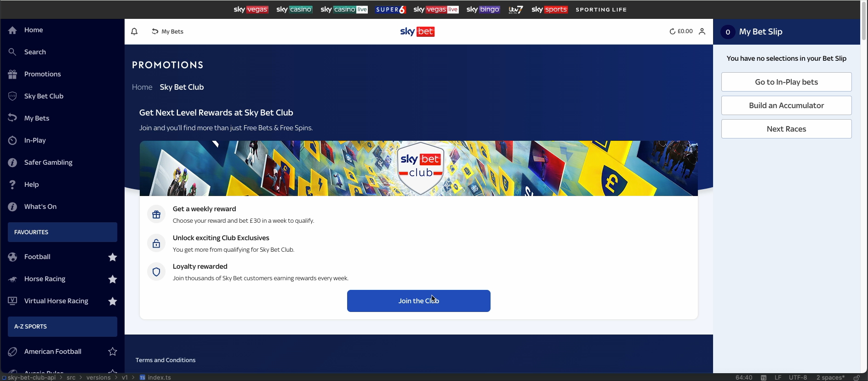
Task: Open Sky Vegas from top bar
Action: tap(251, 10)
